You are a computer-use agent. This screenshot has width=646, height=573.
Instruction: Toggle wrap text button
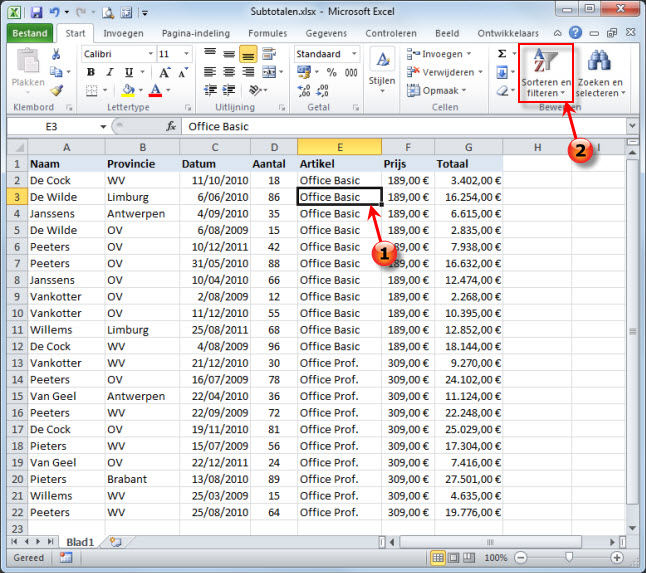pos(269,54)
